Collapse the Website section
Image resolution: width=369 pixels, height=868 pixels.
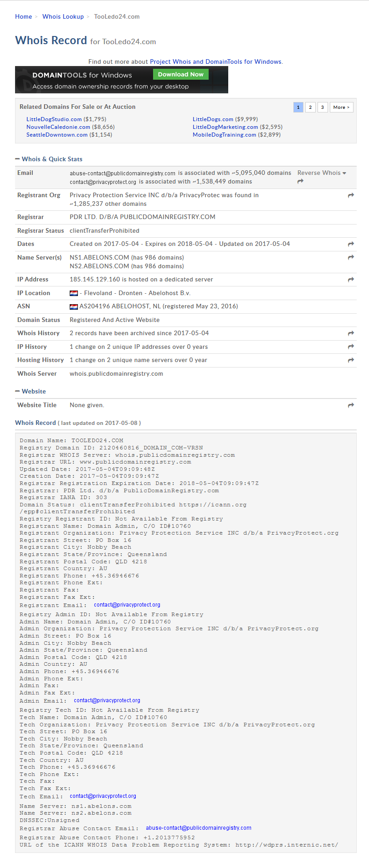[17, 391]
